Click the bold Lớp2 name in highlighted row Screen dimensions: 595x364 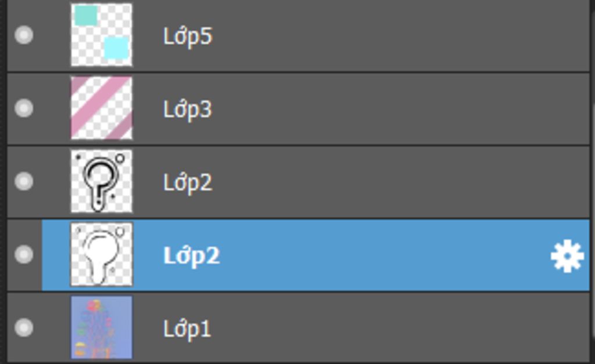pos(191,256)
